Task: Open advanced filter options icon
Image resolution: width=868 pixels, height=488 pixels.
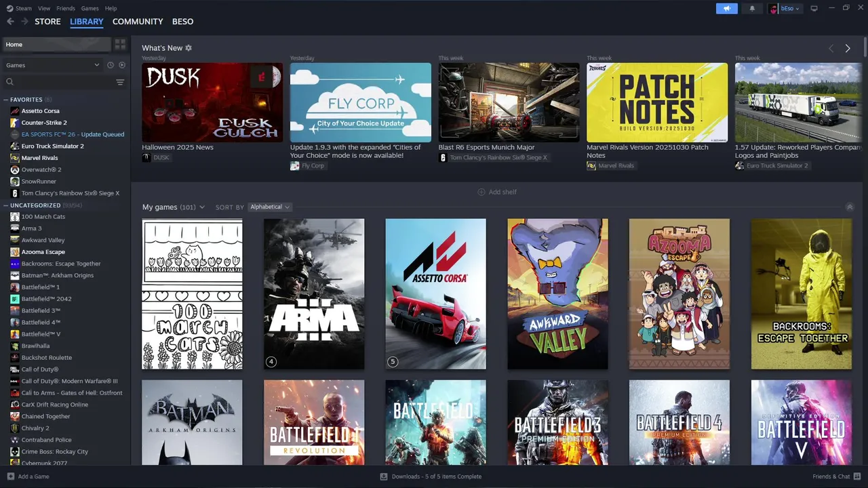Action: [120, 82]
